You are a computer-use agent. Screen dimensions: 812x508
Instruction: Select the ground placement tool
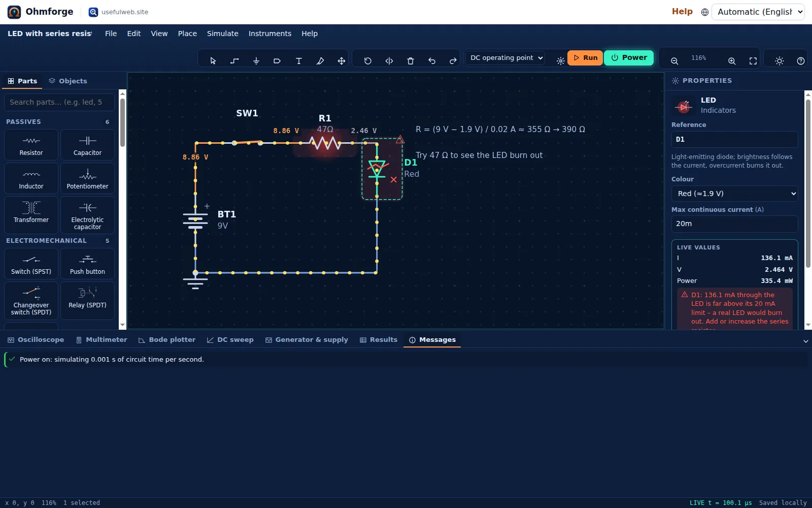click(x=256, y=60)
